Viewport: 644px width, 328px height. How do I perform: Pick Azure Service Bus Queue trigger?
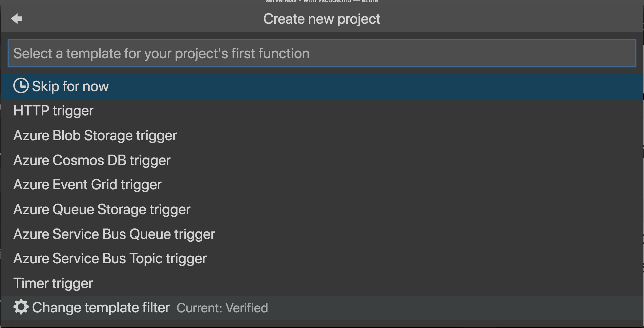[114, 234]
